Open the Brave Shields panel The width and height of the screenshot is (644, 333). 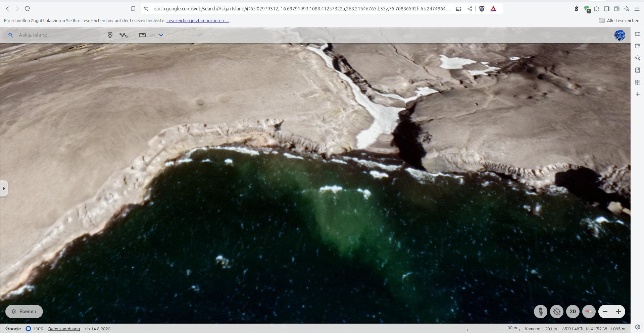pos(482,9)
